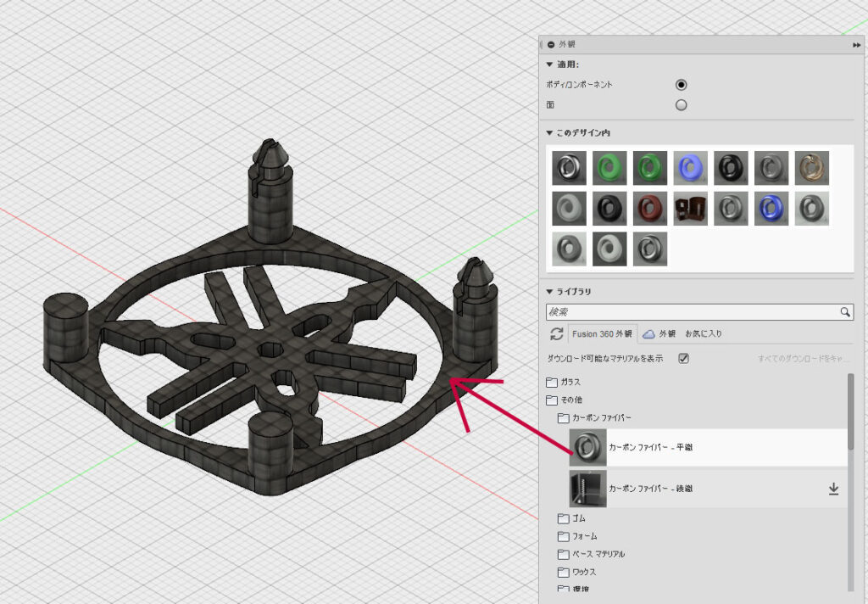Toggle ダウンロード可能なマテリアルを表示 checkbox

tap(684, 358)
